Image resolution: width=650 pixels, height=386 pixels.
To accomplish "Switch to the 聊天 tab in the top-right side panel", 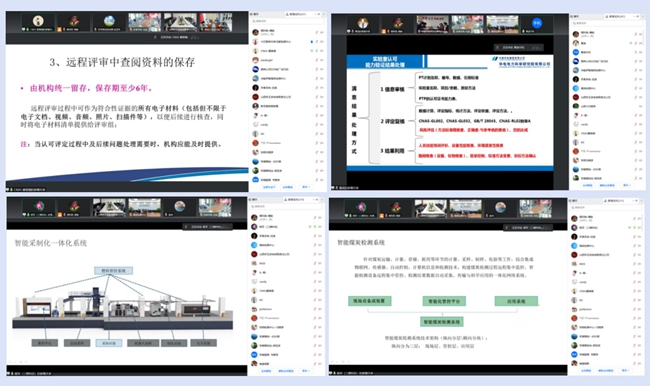I will [x=575, y=16].
